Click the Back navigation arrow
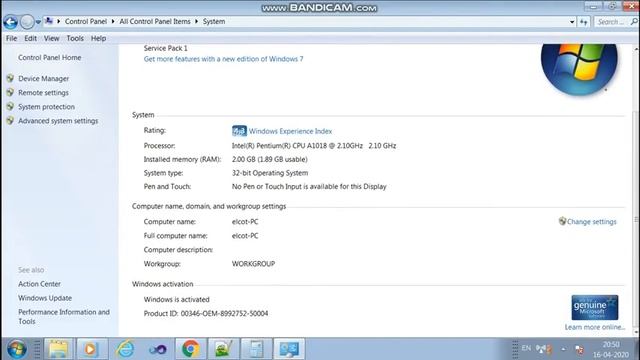 [x=11, y=22]
